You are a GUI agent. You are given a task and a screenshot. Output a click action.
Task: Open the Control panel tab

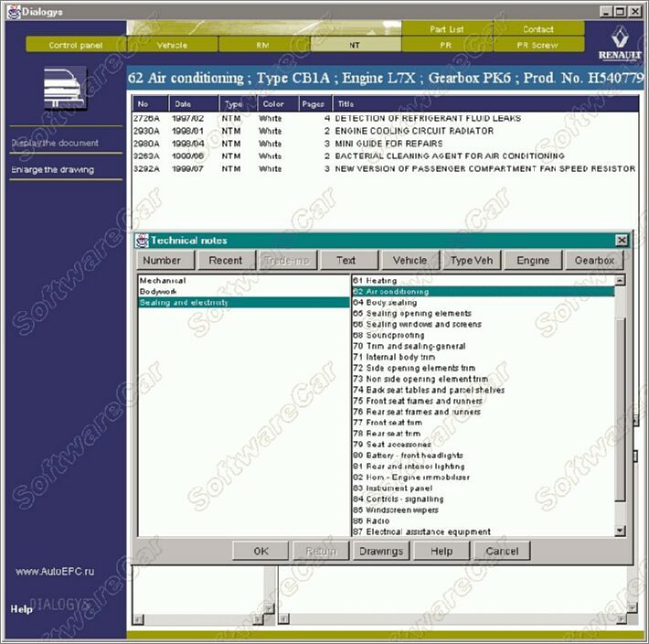(x=75, y=45)
